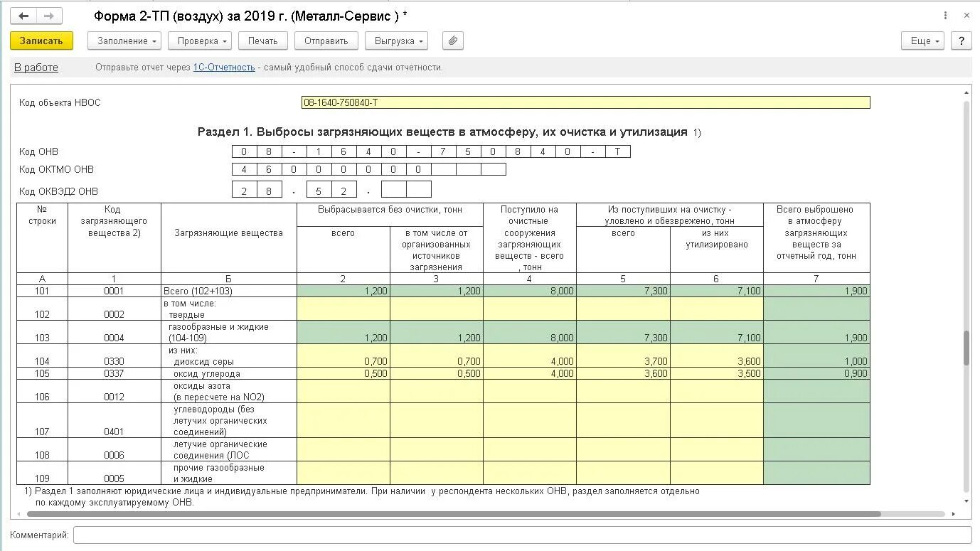
Task: Click the scroll-up arrow of the form
Action: pyautogui.click(x=966, y=91)
